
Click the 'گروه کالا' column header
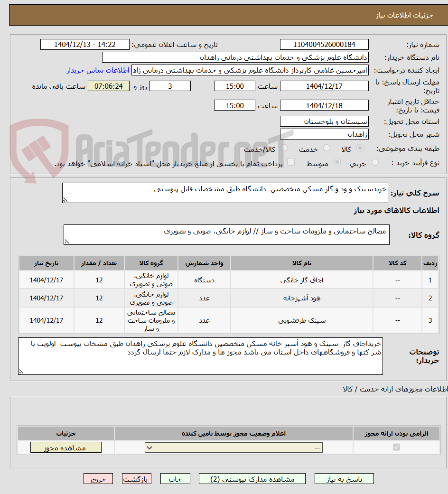[x=151, y=263]
